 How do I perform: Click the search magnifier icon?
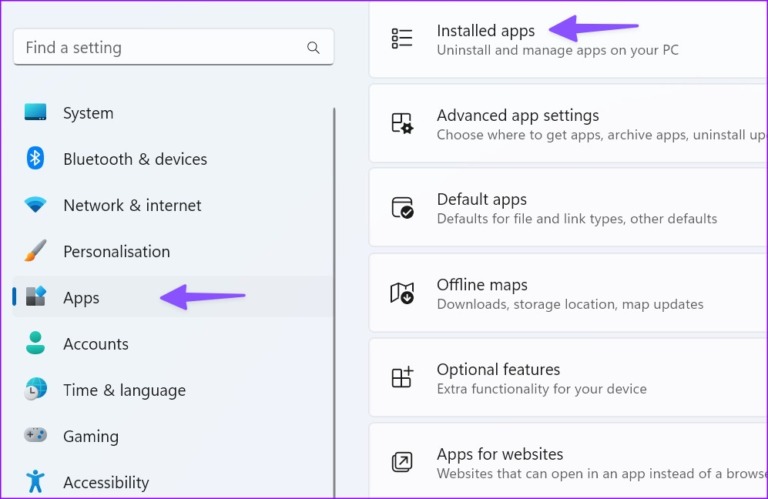pos(314,47)
